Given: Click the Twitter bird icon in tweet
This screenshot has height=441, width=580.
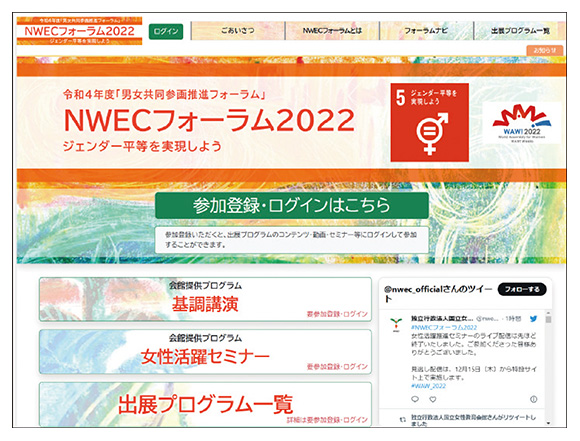Looking at the screenshot, I should [533, 319].
